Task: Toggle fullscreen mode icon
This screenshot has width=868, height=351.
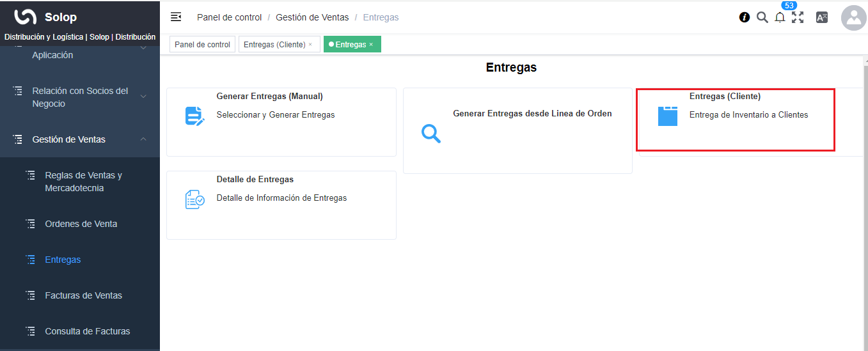Action: pyautogui.click(x=798, y=17)
